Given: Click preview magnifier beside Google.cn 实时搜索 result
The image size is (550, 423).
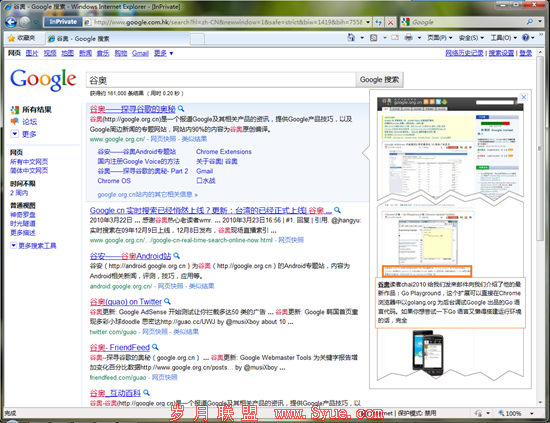Looking at the screenshot, I should pos(337,210).
